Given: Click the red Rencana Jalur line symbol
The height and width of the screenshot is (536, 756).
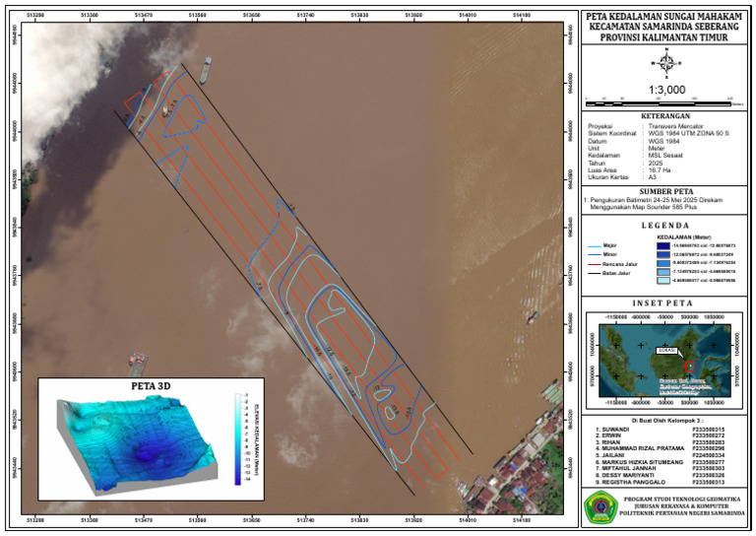Looking at the screenshot, I should pos(594,264).
